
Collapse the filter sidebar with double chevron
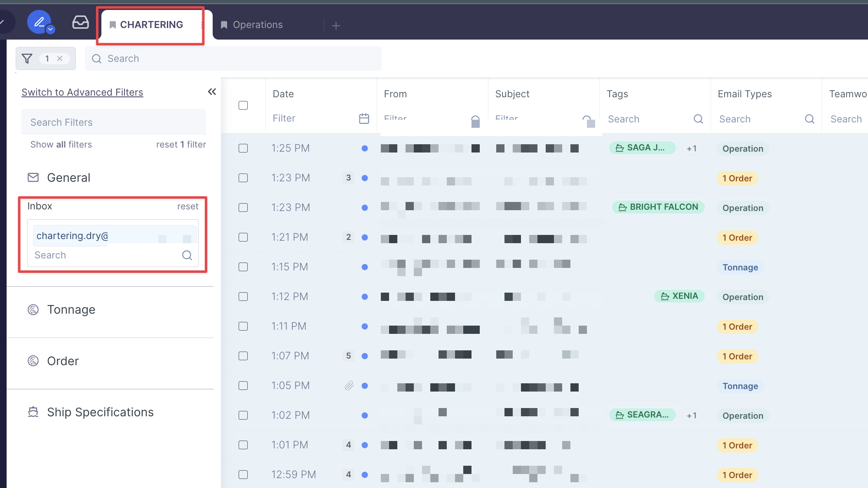(x=212, y=92)
